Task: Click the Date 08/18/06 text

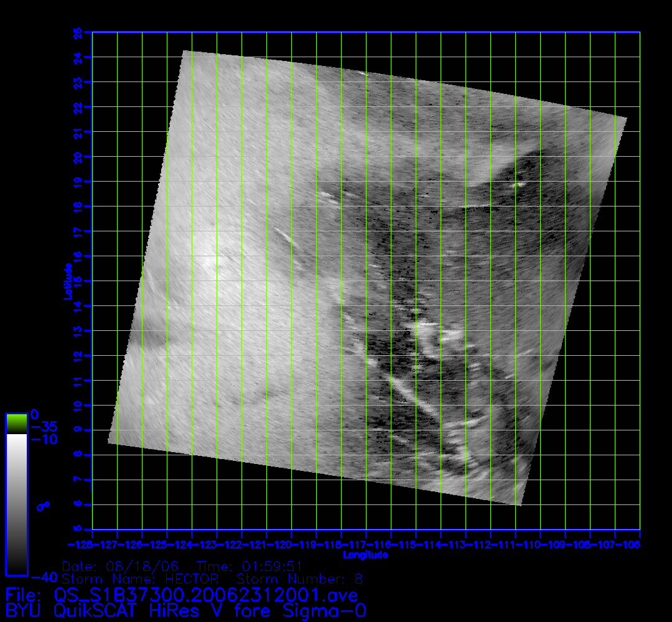Action: (x=121, y=567)
